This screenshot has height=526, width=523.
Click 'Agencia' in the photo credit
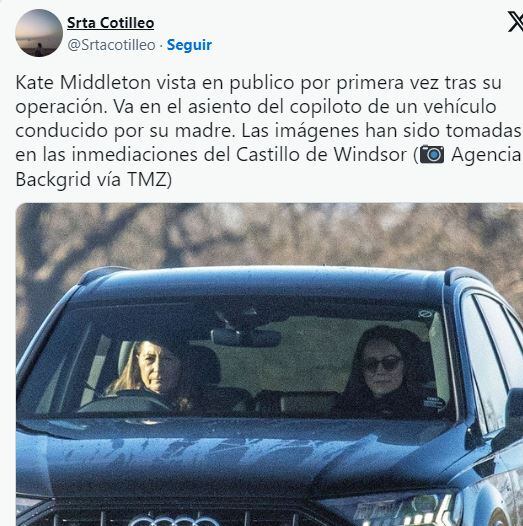(486, 155)
